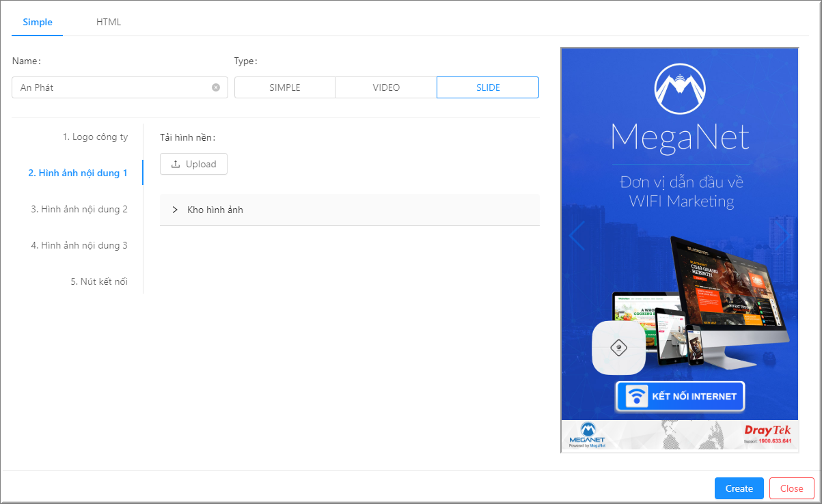Go to the previous slide in the preview

pos(577,236)
